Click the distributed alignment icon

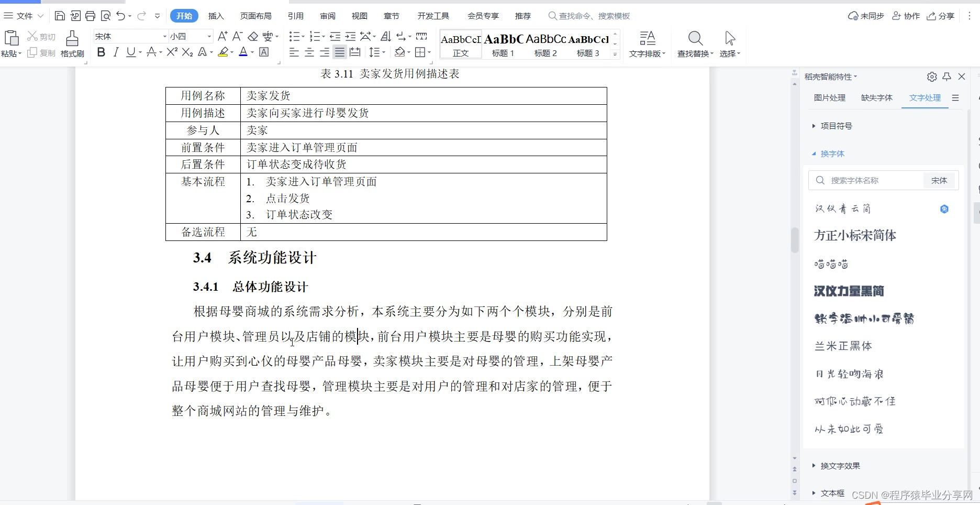pos(355,52)
